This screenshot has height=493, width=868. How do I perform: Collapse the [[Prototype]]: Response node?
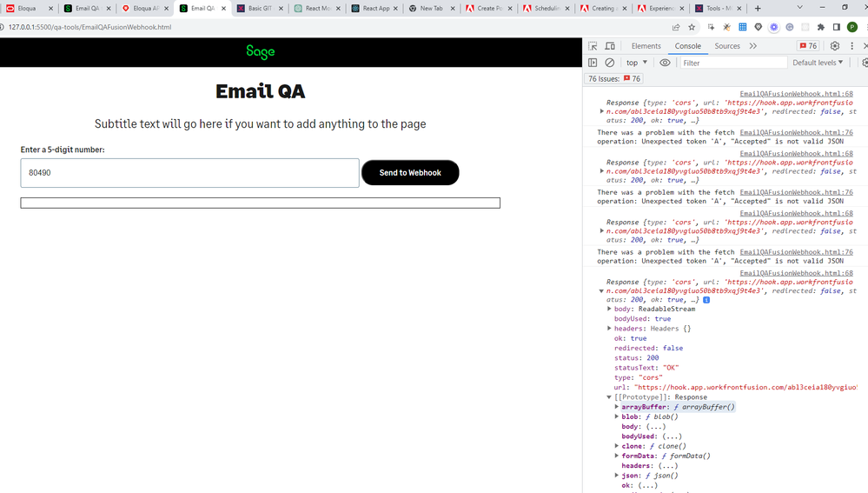[609, 397]
